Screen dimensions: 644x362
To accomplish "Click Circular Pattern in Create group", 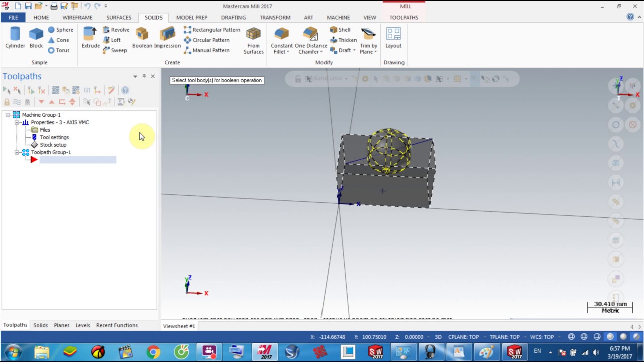I will tap(207, 40).
